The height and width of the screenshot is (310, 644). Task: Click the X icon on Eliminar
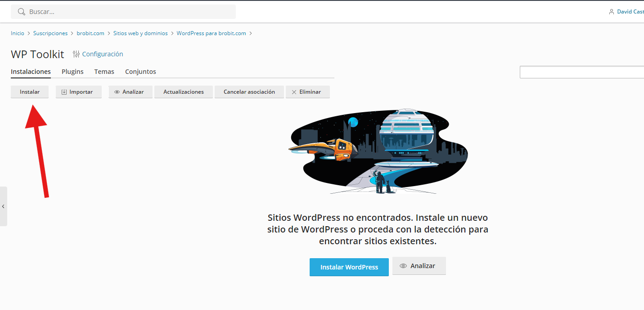294,92
